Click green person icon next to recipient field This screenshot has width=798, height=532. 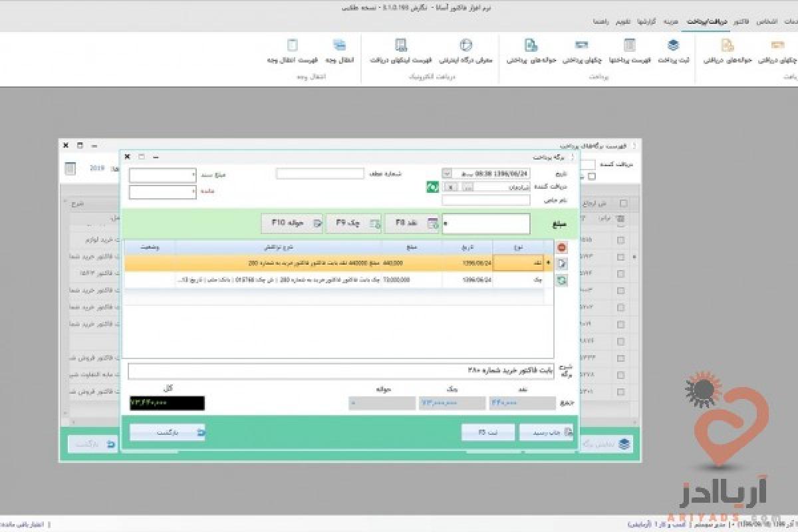coord(432,187)
